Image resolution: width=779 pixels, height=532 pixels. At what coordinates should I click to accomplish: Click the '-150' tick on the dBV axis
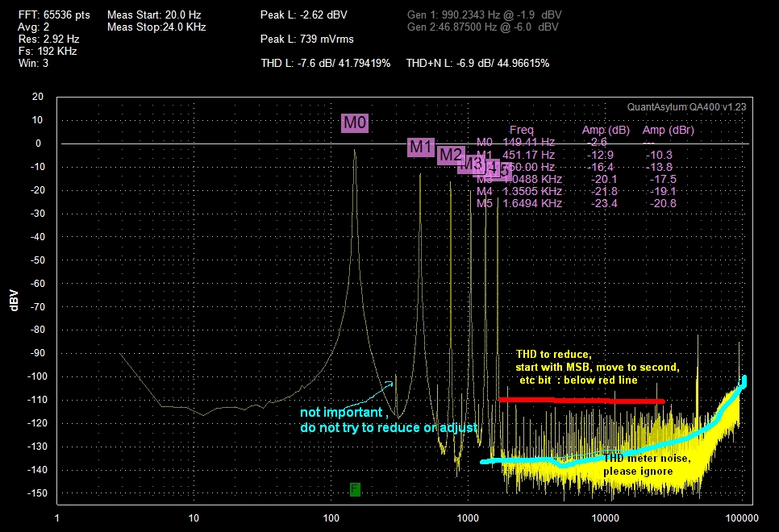click(x=37, y=493)
